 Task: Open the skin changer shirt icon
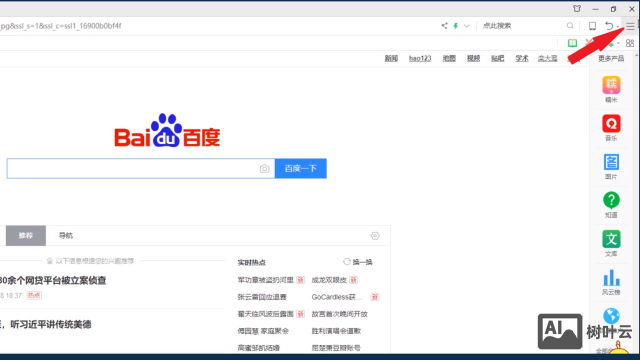click(577, 9)
